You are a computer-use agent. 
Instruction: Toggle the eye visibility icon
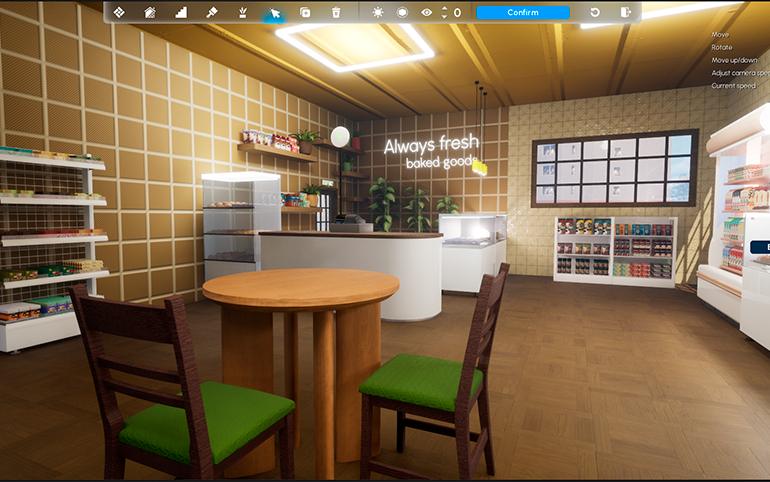click(427, 12)
